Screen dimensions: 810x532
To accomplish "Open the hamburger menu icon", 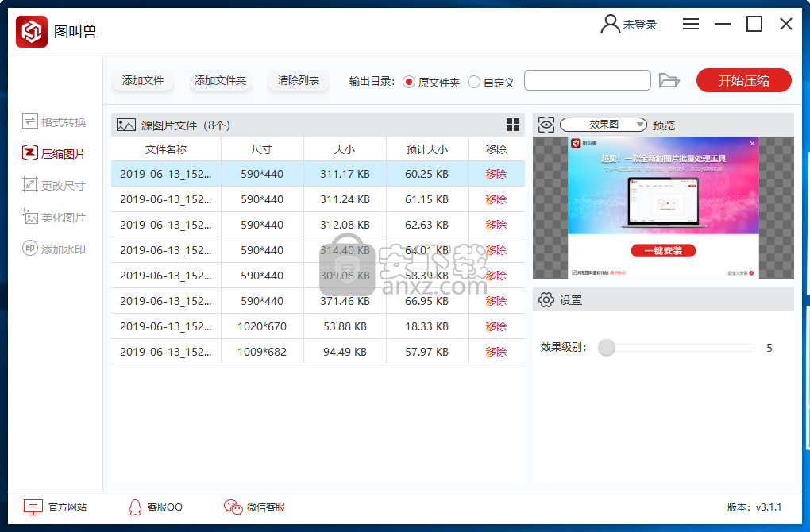I will pos(691,24).
